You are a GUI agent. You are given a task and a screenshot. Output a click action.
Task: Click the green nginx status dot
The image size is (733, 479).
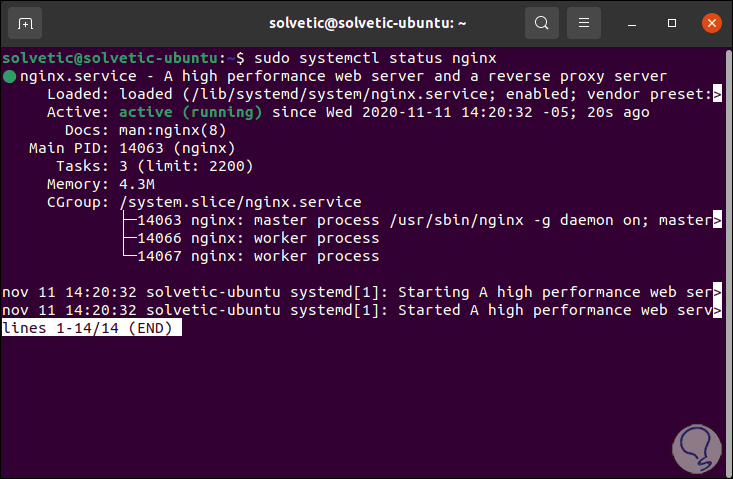(9, 76)
